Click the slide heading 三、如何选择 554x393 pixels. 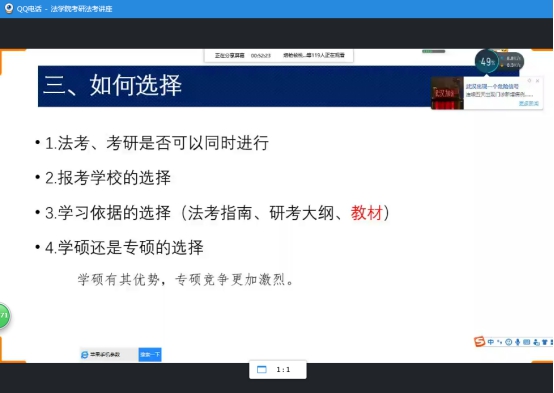coord(112,85)
